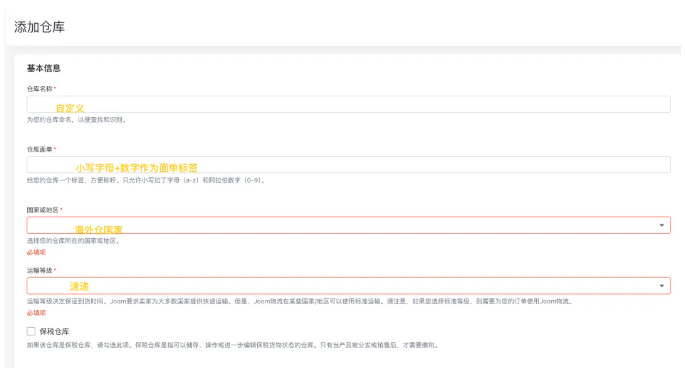The width and height of the screenshot is (685, 371).
Task: Click hint text 为您的仓库命名
Action: [77, 120]
